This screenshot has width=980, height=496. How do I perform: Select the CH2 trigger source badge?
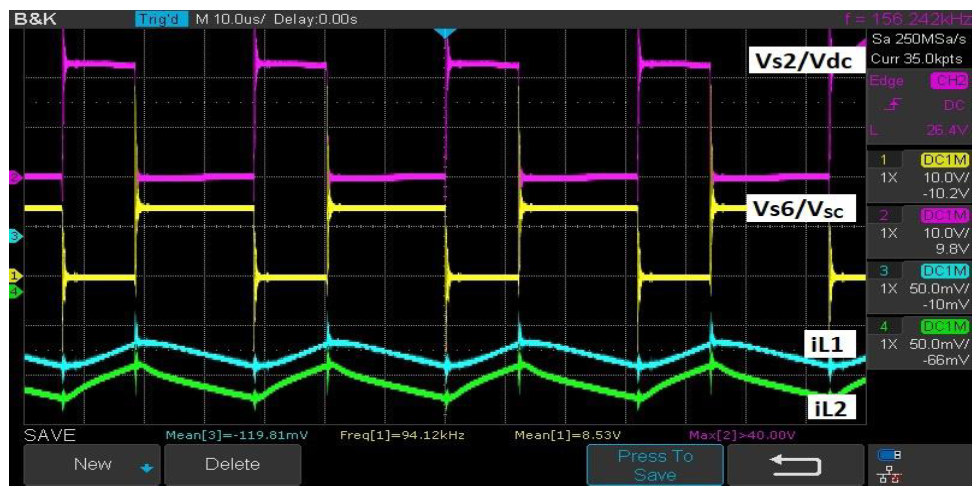click(x=950, y=81)
